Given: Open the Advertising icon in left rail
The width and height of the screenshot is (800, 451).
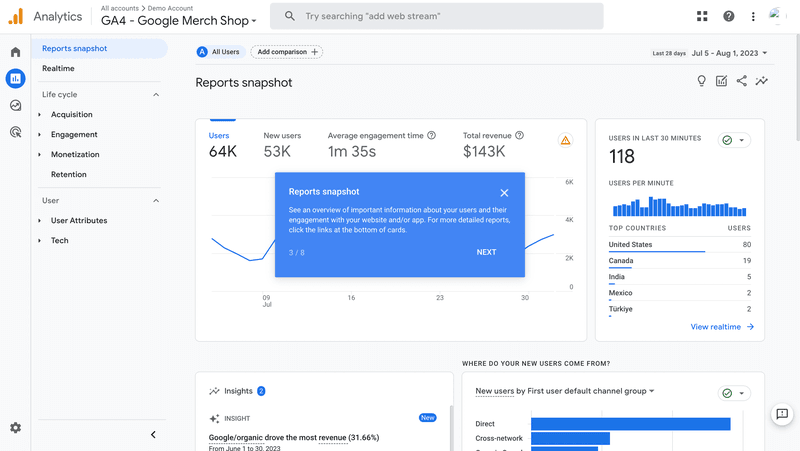Looking at the screenshot, I should (15, 131).
